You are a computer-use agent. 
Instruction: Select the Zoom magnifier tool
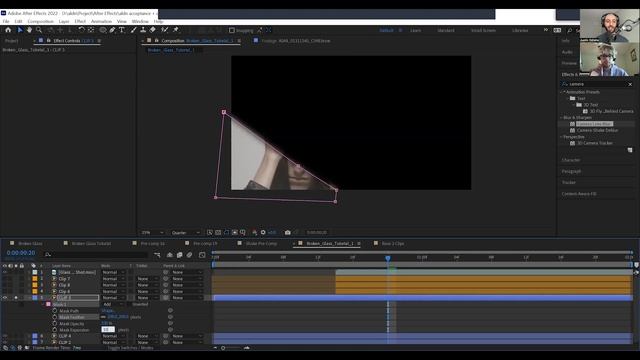click(x=39, y=30)
